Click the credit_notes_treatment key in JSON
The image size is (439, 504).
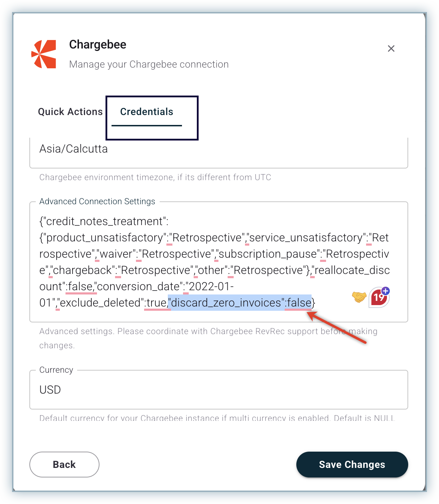tap(104, 221)
